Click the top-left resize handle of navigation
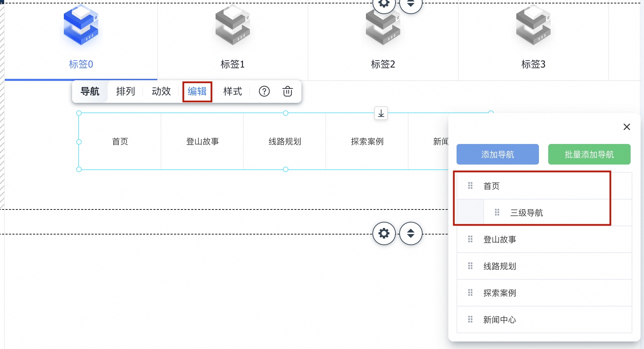The image size is (644, 349). click(79, 113)
